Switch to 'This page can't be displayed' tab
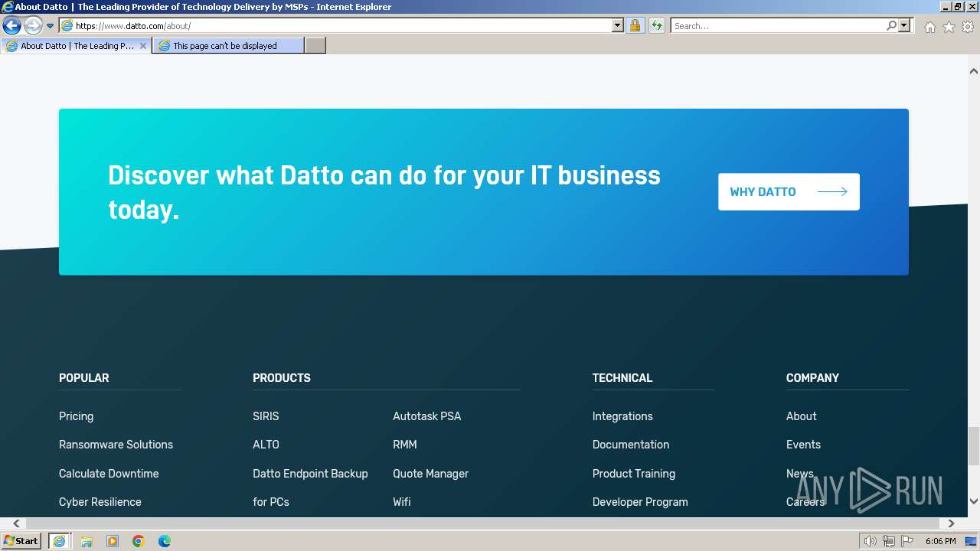Viewport: 980px width, 551px height. pos(227,46)
